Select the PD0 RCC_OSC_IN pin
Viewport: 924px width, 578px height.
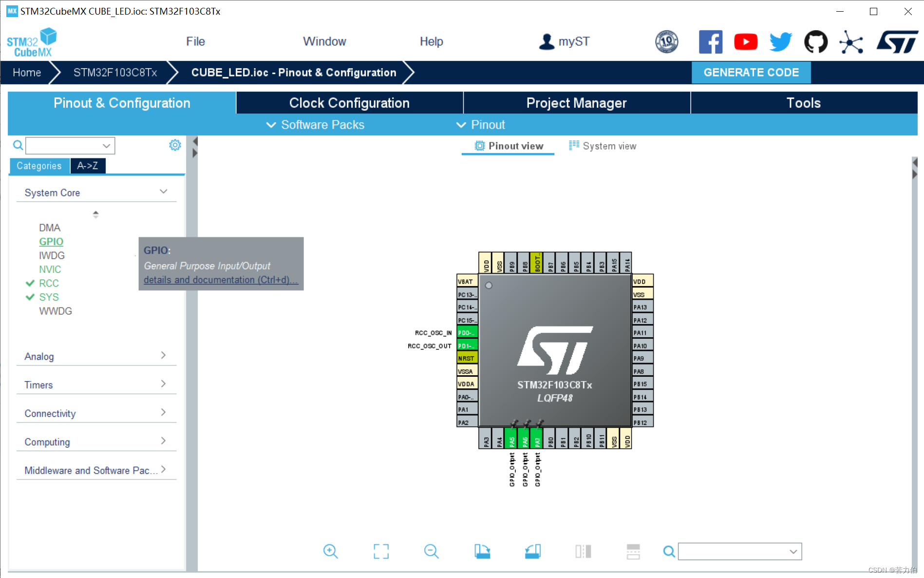(x=467, y=333)
